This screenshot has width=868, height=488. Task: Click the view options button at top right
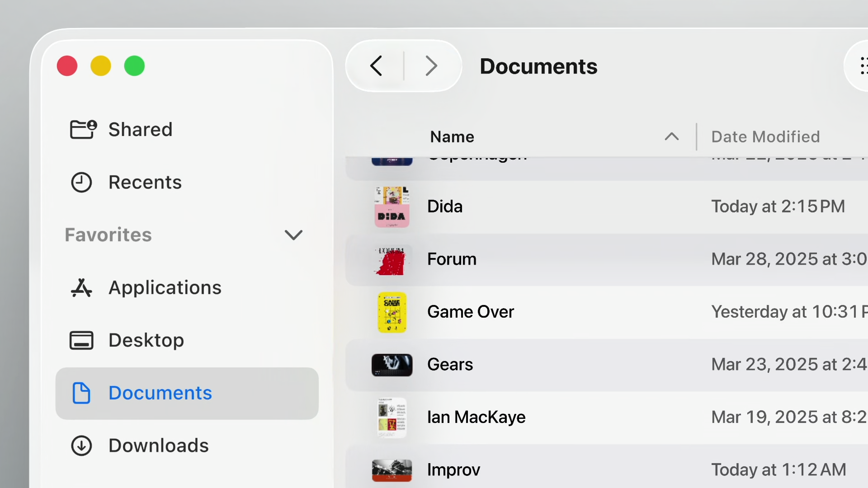click(862, 66)
